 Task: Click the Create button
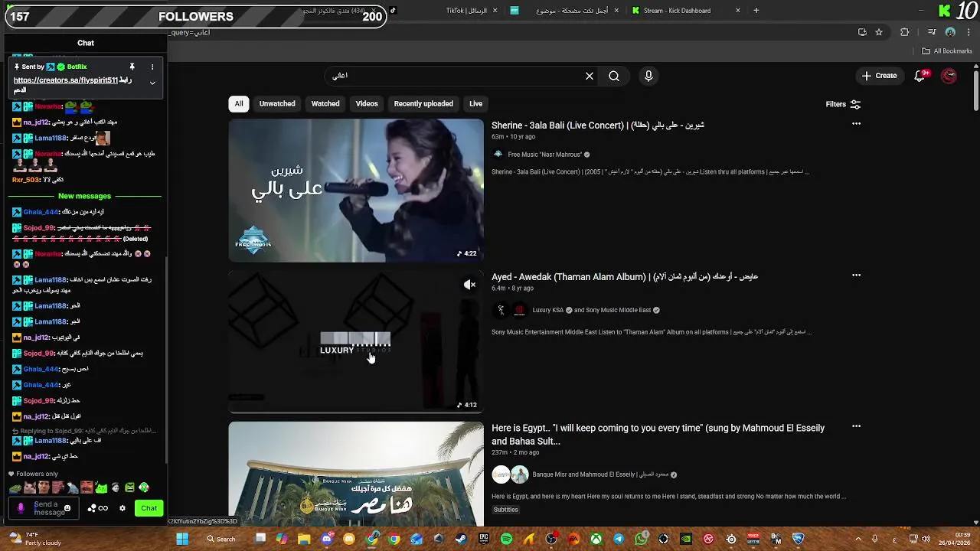point(879,76)
